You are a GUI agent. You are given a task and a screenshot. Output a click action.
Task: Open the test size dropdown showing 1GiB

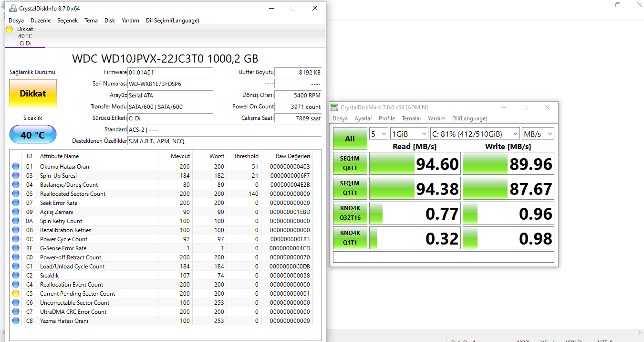409,134
